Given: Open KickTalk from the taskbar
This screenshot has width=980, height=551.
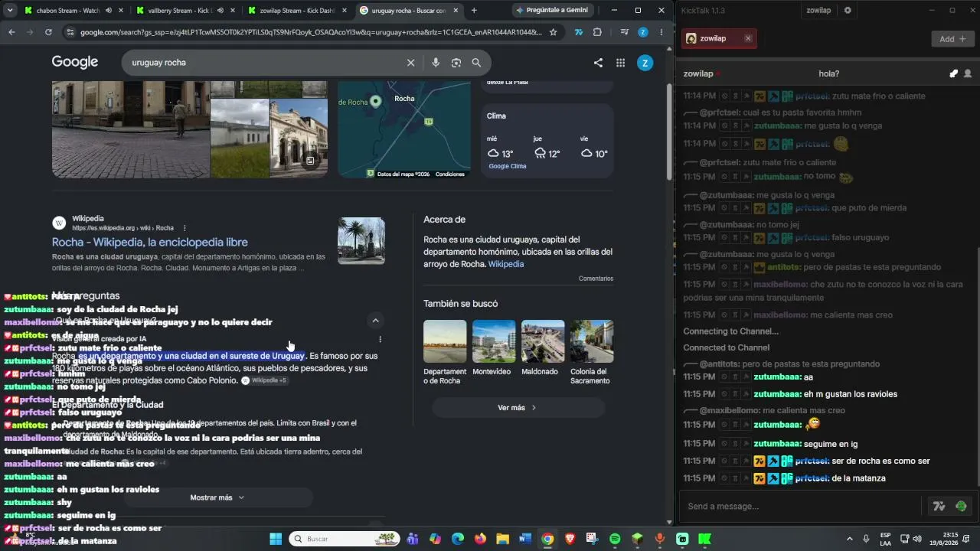Looking at the screenshot, I should [704, 539].
